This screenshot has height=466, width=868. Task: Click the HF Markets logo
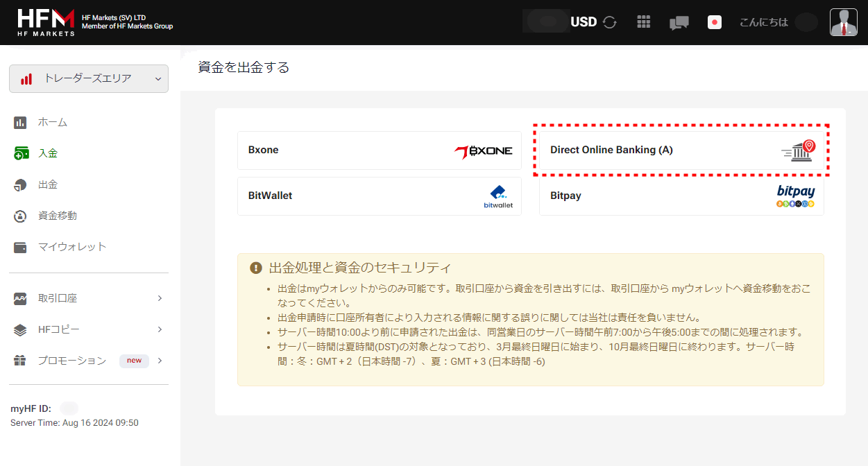46,22
